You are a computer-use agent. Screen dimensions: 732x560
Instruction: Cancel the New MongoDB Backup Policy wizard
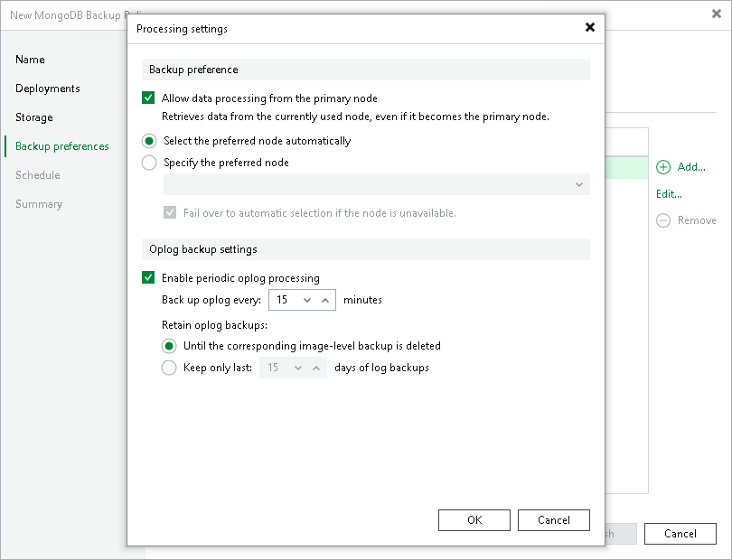click(x=680, y=534)
